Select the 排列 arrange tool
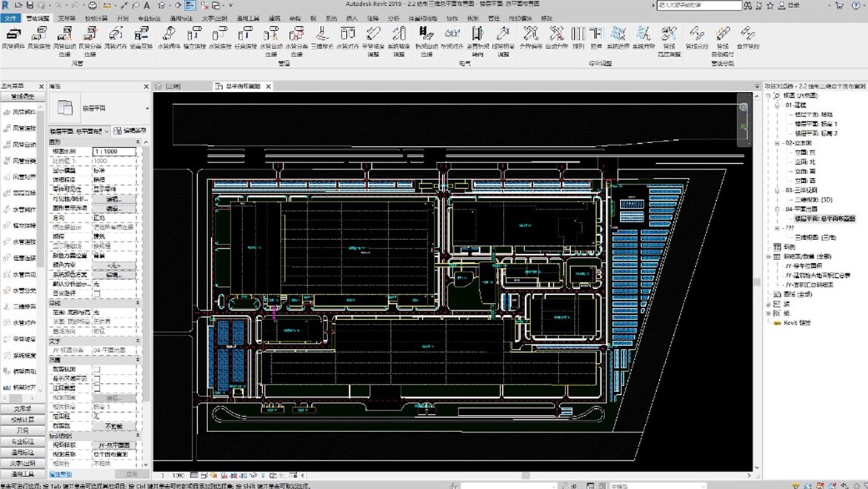This screenshot has height=489, width=868. [x=578, y=38]
